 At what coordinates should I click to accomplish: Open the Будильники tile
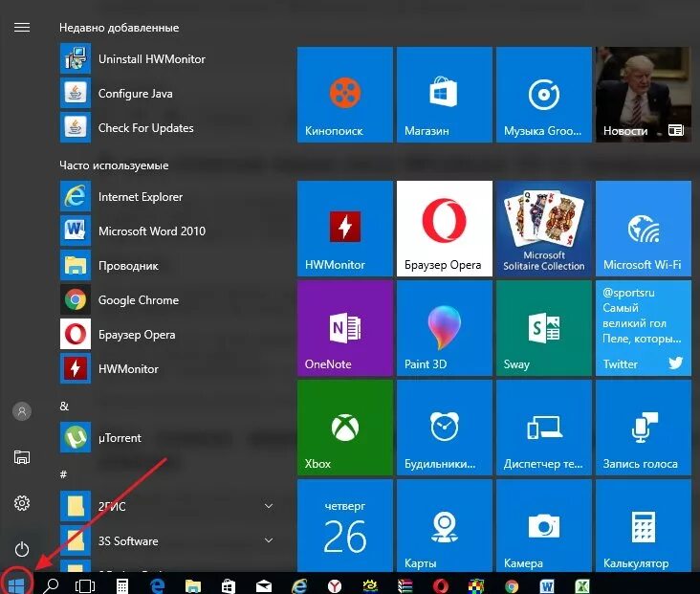click(x=445, y=428)
